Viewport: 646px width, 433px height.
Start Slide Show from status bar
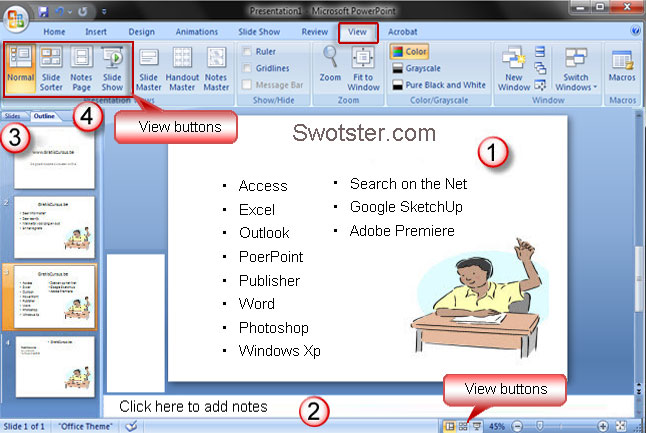[477, 426]
